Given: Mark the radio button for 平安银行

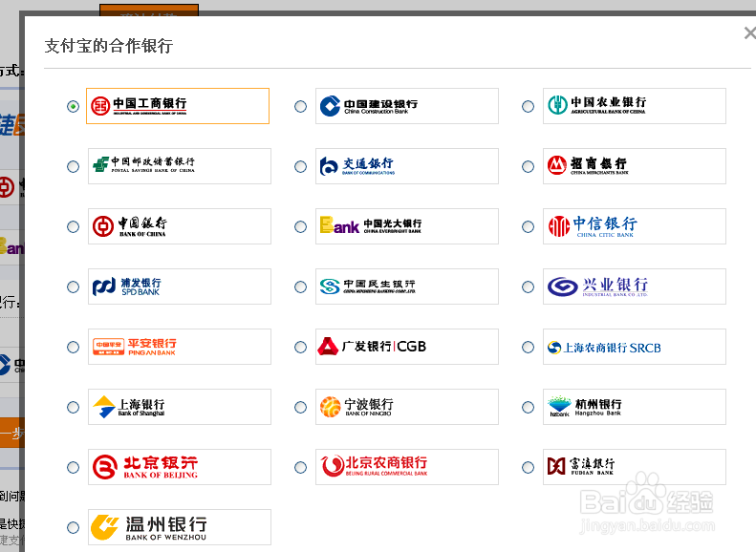Looking at the screenshot, I should [x=73, y=348].
